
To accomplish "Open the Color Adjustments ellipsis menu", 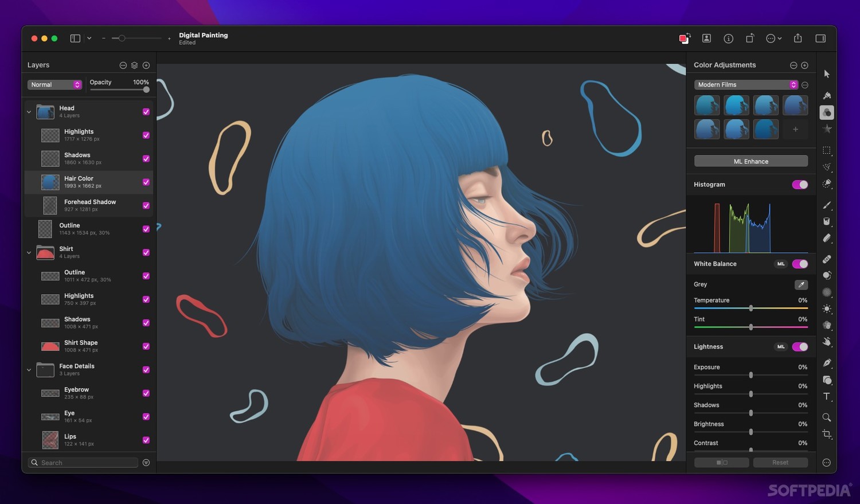I will pyautogui.click(x=793, y=65).
